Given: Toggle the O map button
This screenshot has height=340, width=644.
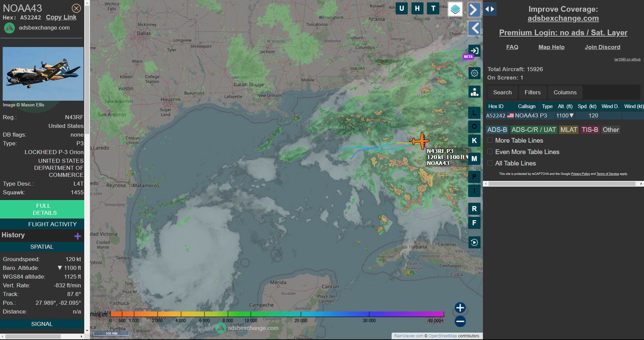Looking at the screenshot, I should [474, 127].
